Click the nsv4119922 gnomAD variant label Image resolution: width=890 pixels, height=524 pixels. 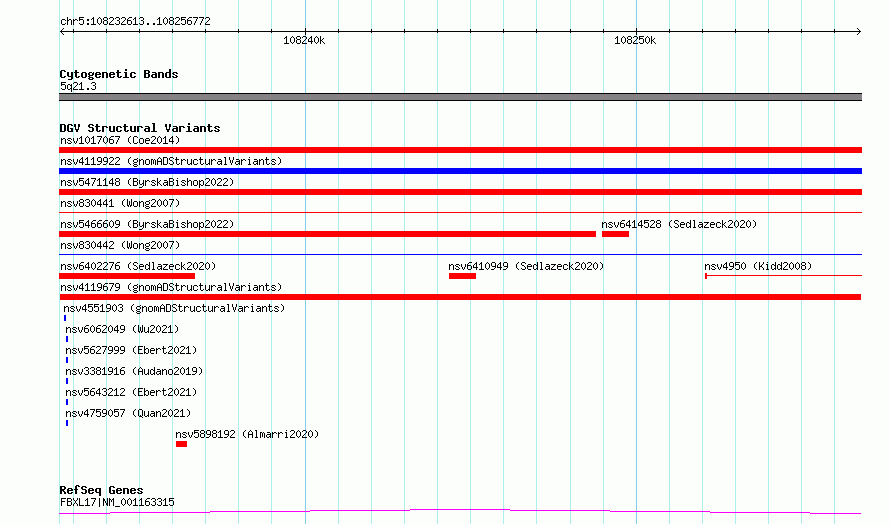tap(171, 161)
